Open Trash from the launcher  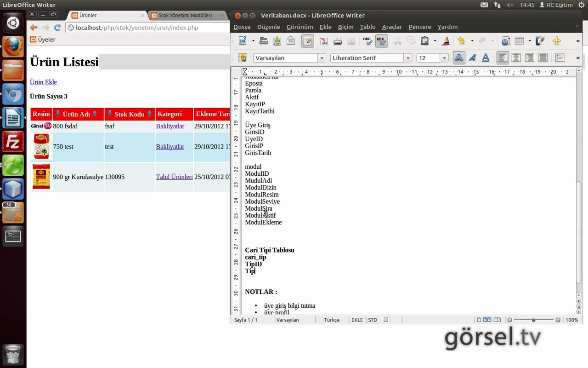[13, 355]
